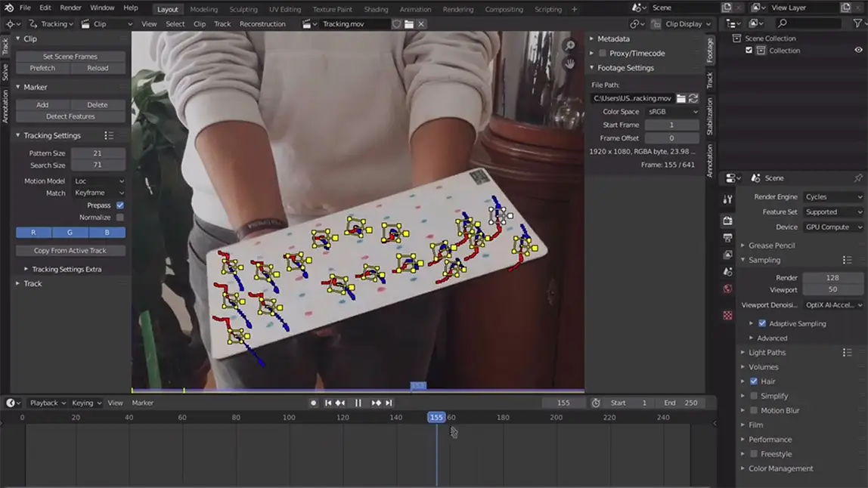Open the Tracking Settings presets list icon
Screen dimensions: 868x488
109,136
